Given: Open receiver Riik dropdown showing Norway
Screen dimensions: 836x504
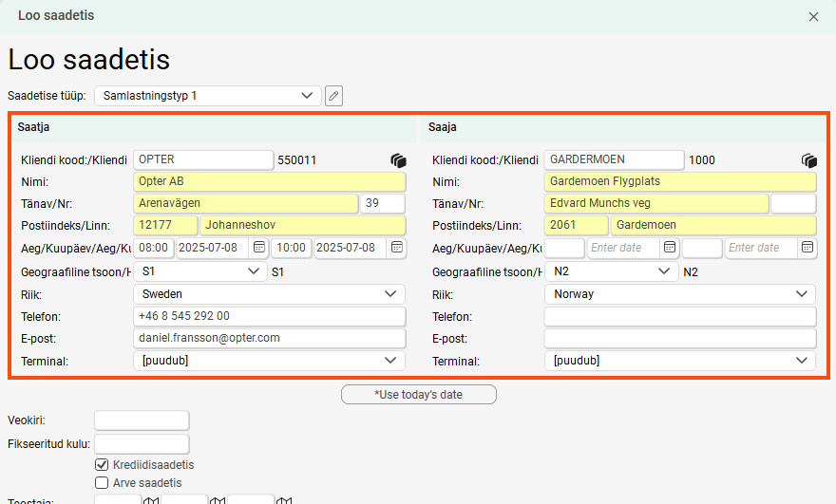Looking at the screenshot, I should click(679, 294).
